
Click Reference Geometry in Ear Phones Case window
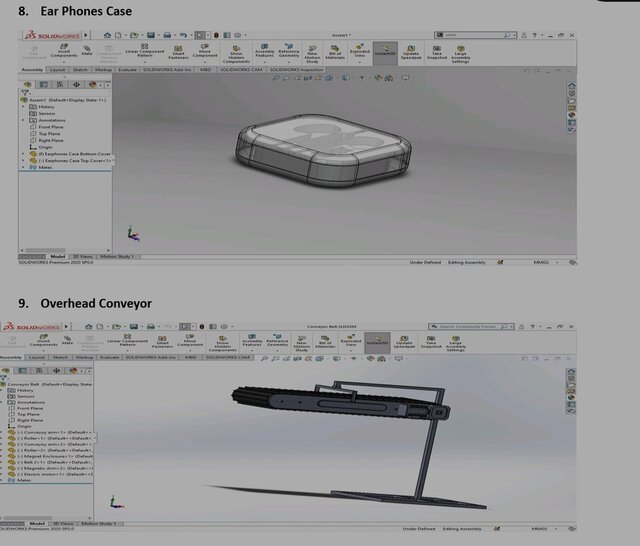pyautogui.click(x=289, y=51)
